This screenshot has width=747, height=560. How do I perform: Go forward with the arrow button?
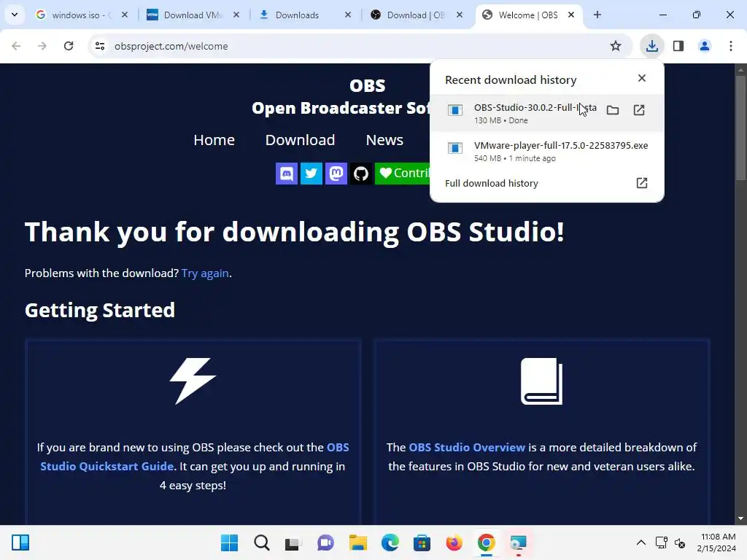tap(42, 46)
